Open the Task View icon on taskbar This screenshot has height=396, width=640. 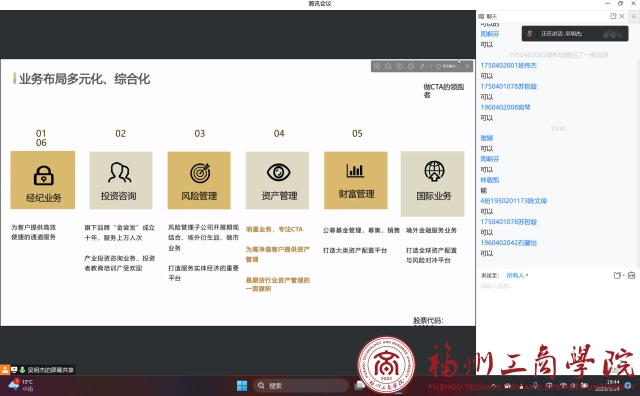click(x=360, y=385)
